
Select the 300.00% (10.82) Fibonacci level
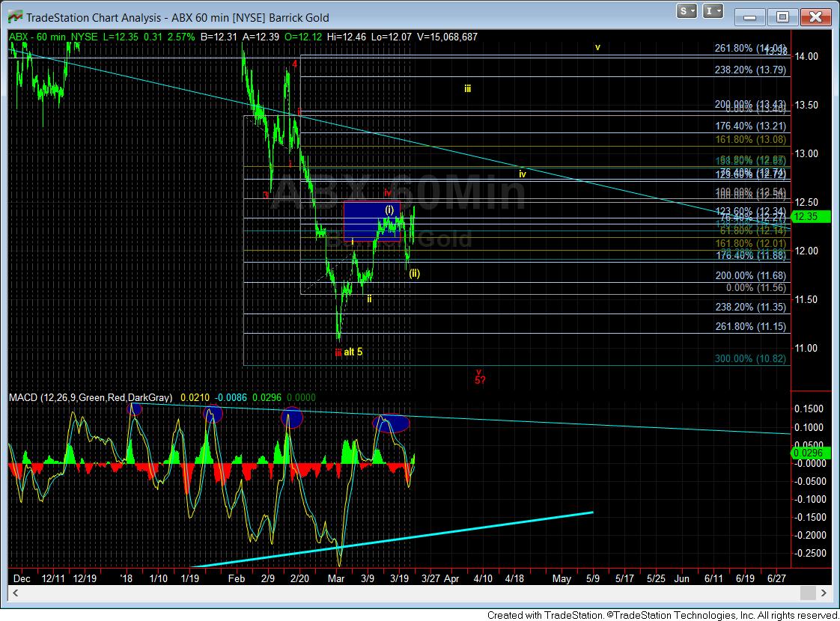749,358
